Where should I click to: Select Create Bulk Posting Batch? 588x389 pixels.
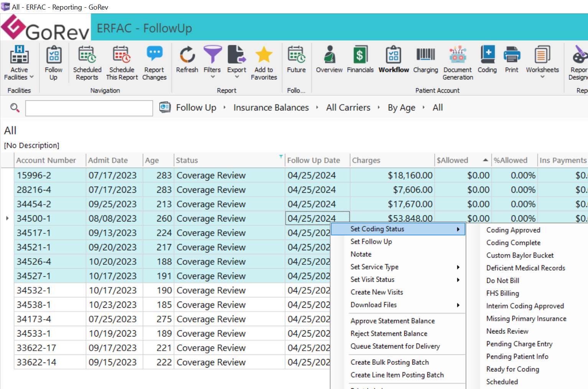click(390, 362)
